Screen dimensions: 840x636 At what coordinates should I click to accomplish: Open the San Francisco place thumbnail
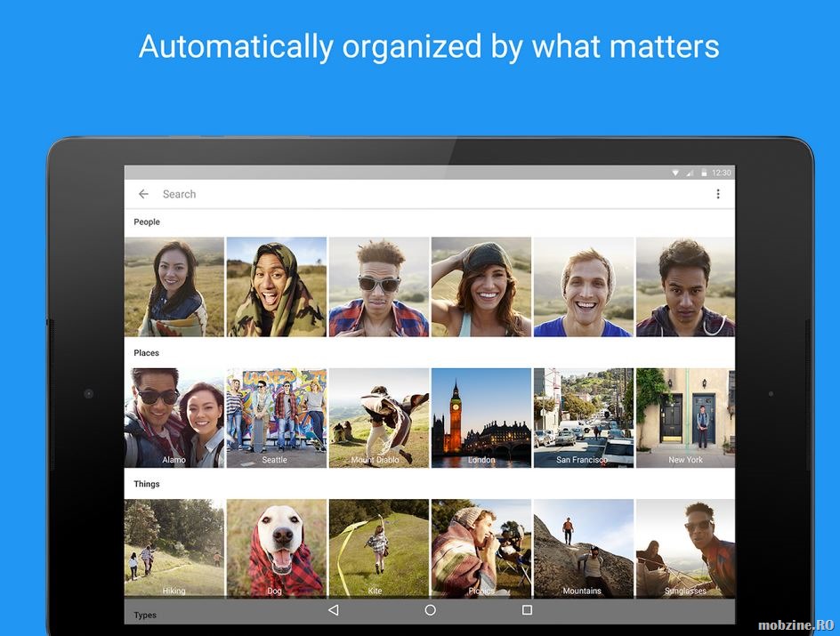coord(584,417)
